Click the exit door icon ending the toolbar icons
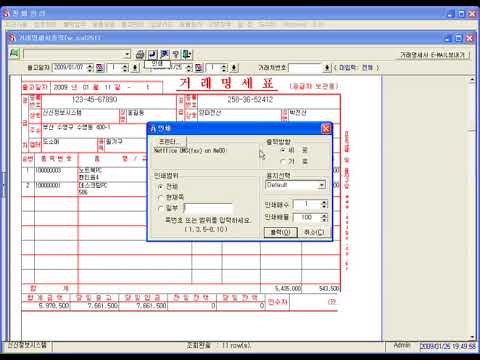The width and height of the screenshot is (480, 360). point(187,54)
